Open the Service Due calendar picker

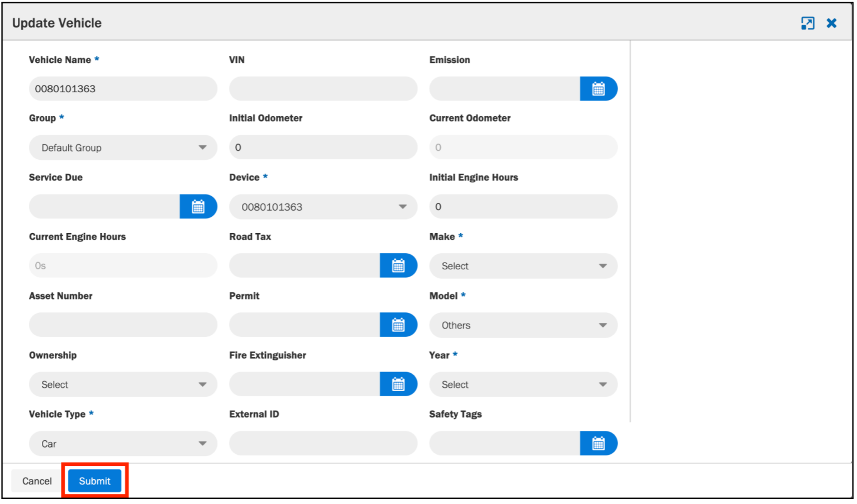coord(198,207)
